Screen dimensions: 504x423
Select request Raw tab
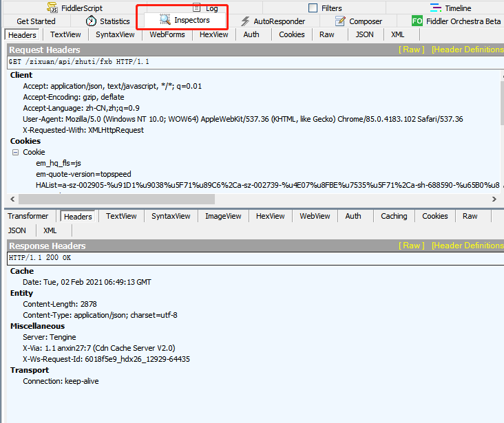pos(327,34)
